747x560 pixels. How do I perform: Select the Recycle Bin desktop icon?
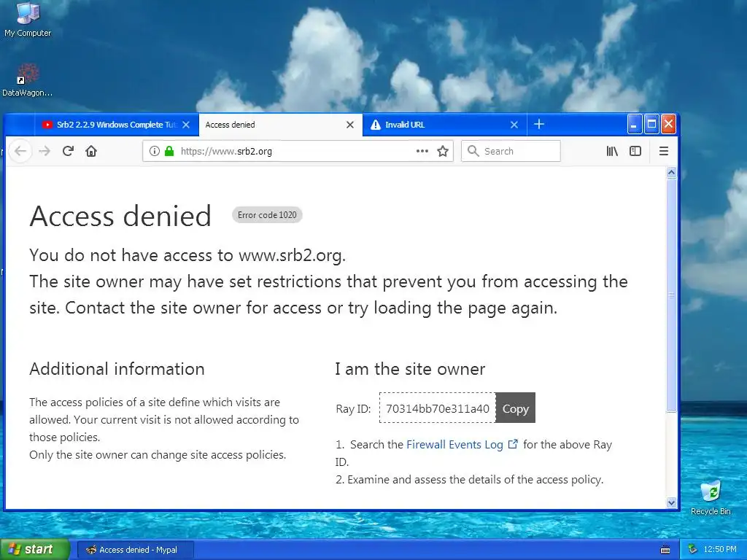pyautogui.click(x=711, y=497)
